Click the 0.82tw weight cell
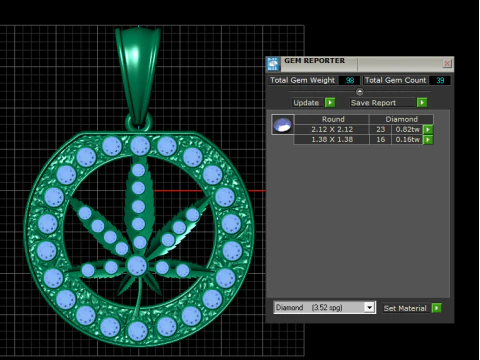This screenshot has height=360, width=480. tap(407, 129)
